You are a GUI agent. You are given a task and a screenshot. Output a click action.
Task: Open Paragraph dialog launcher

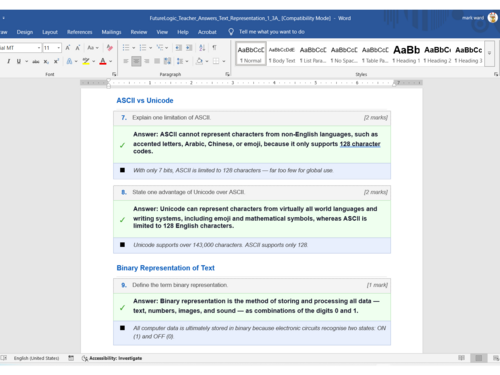point(228,74)
